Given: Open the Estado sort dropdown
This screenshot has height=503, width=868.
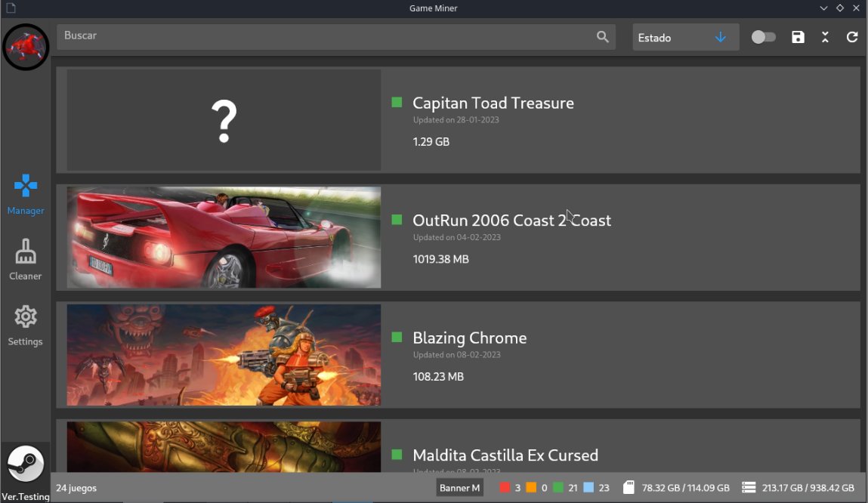Looking at the screenshot, I should (685, 37).
